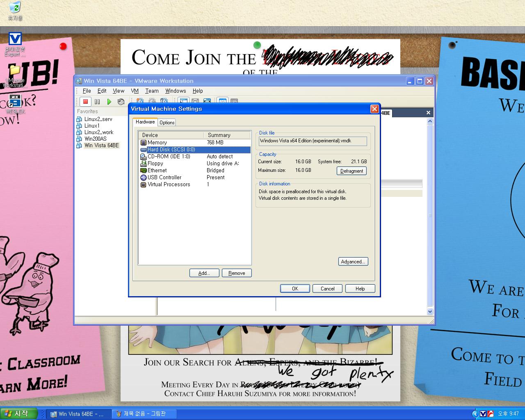Open the Team menu
Screen dimensions: 525x420
152,91
